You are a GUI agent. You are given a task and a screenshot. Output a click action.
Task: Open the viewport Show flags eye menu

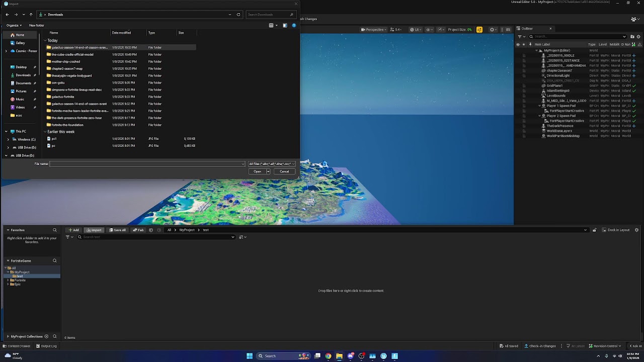point(430,30)
